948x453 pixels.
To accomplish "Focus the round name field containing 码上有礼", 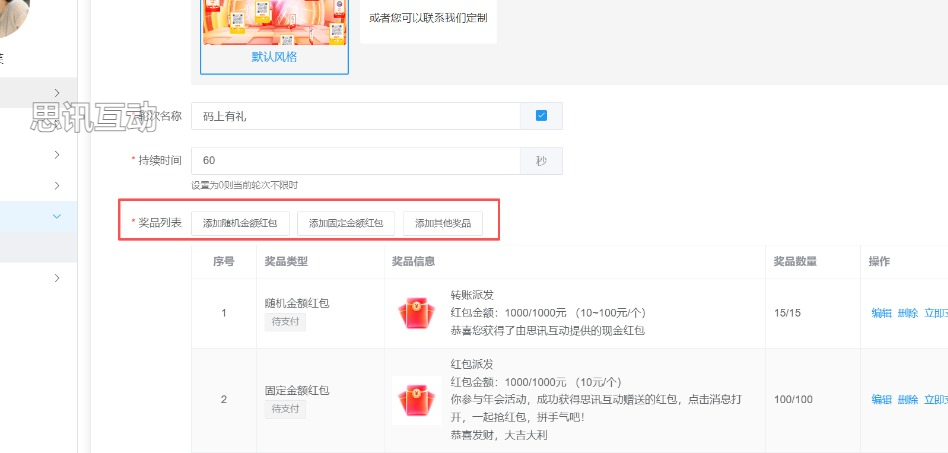I will coord(355,116).
